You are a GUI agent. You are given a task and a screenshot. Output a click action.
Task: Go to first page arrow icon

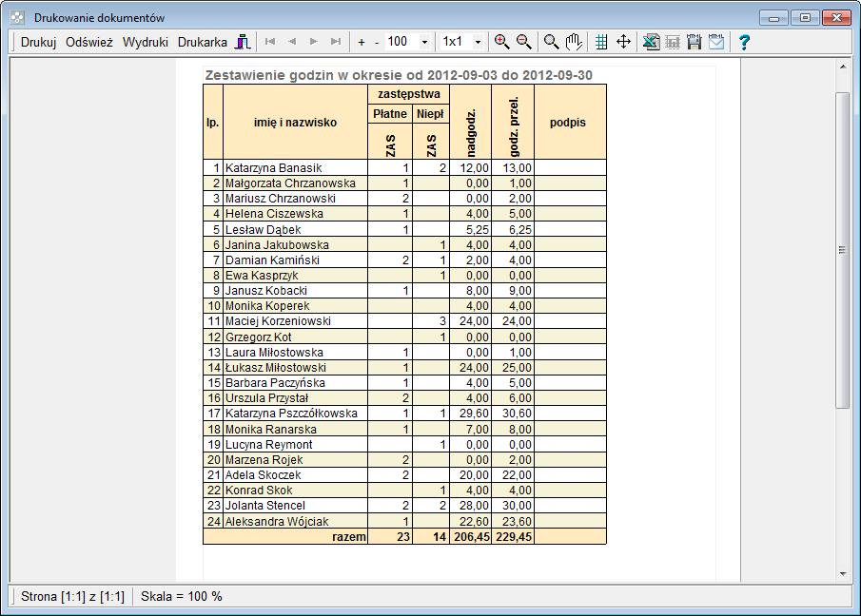pos(269,42)
